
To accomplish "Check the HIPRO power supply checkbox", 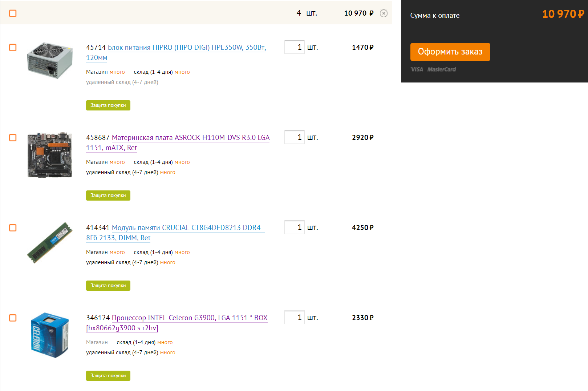I will tap(13, 48).
